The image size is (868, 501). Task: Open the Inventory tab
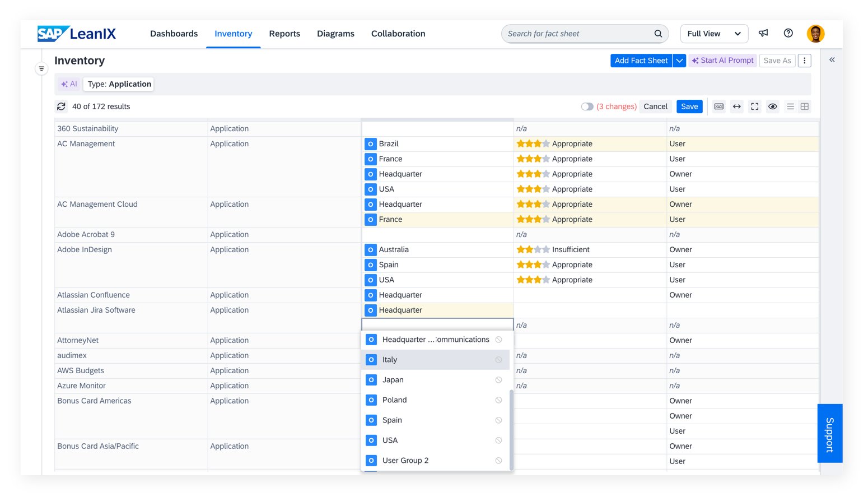tap(233, 34)
